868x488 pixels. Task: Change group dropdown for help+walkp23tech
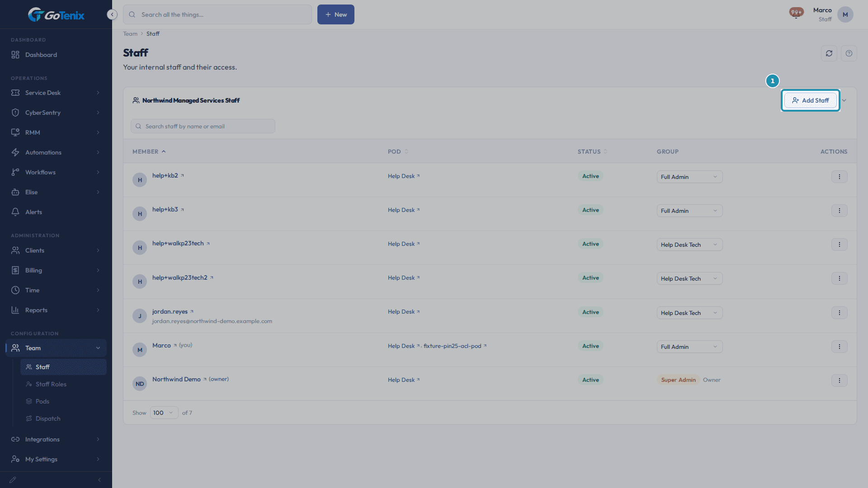point(689,244)
